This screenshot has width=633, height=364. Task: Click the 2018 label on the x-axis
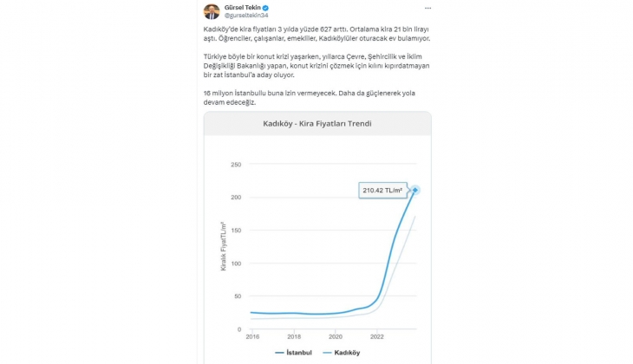pos(293,337)
